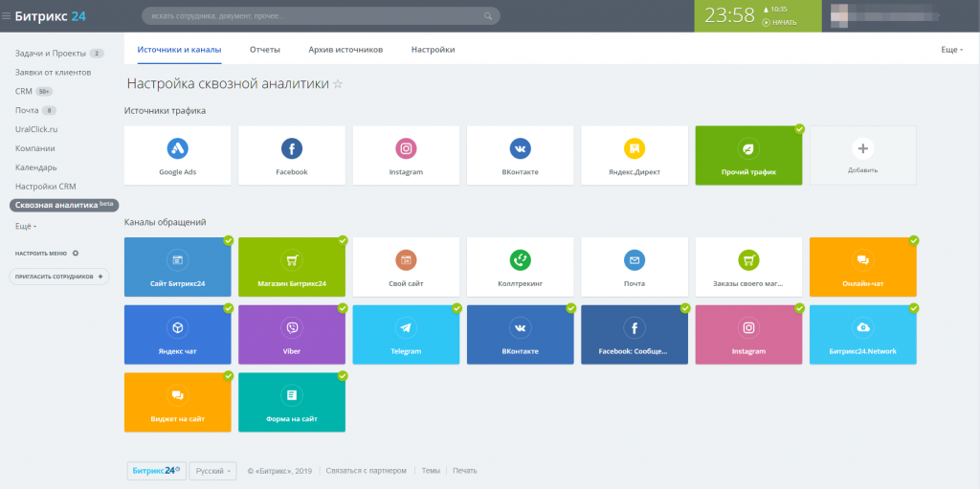Click the gear icon beside Настроить меню
This screenshot has width=980, height=489.
[x=76, y=254]
